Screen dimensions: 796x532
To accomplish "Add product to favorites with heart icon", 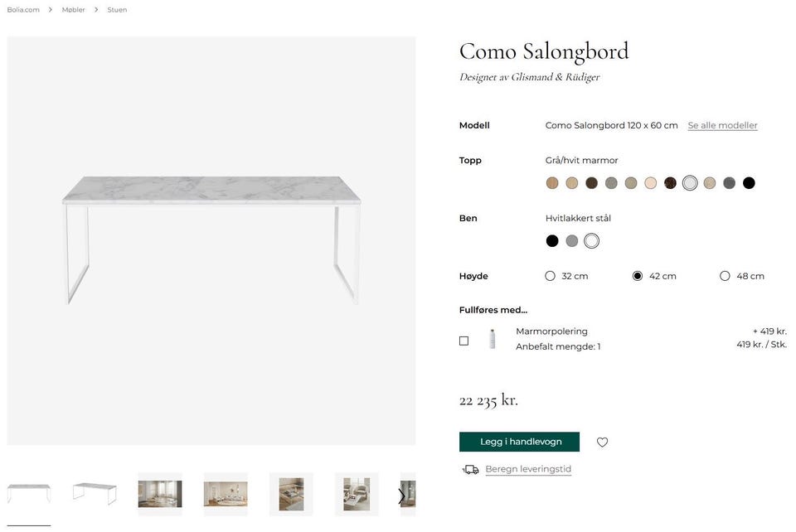I will point(602,443).
